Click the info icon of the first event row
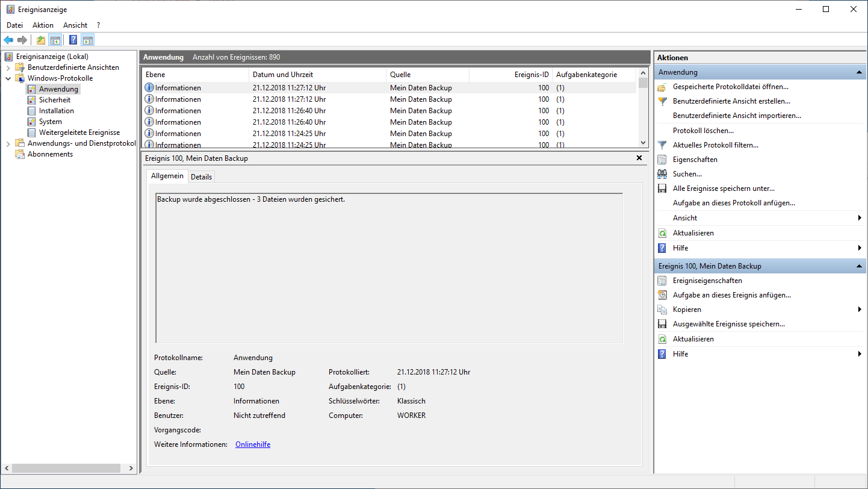This screenshot has height=489, width=868. tap(149, 88)
